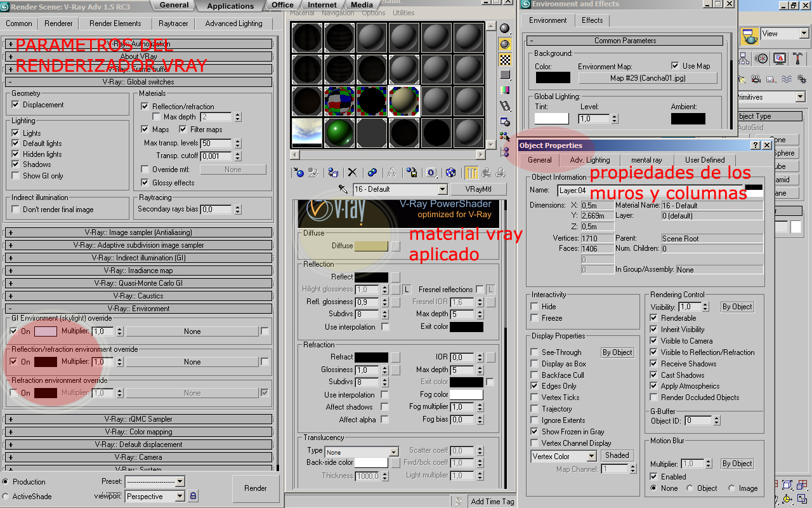Click the Reset Map/Mtl X icon
812x508 pixels.
tap(352, 172)
